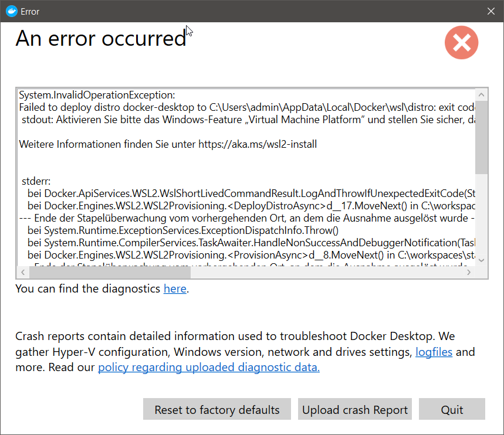The width and height of the screenshot is (504, 435).
Task: Click the aka.ms/wsl2-install URL text line
Action: (168, 144)
